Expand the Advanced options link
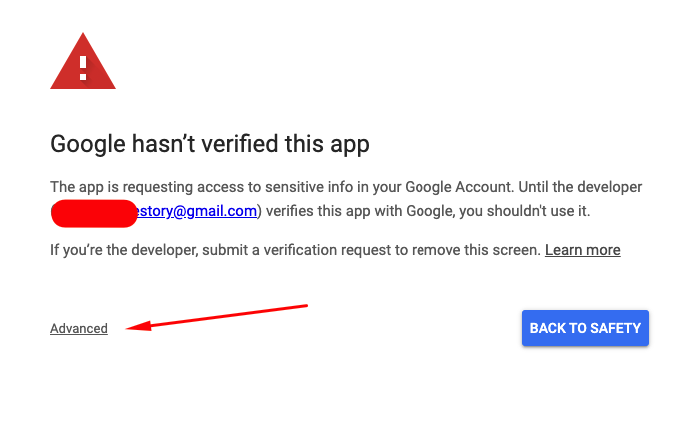693x429 pixels. [79, 328]
